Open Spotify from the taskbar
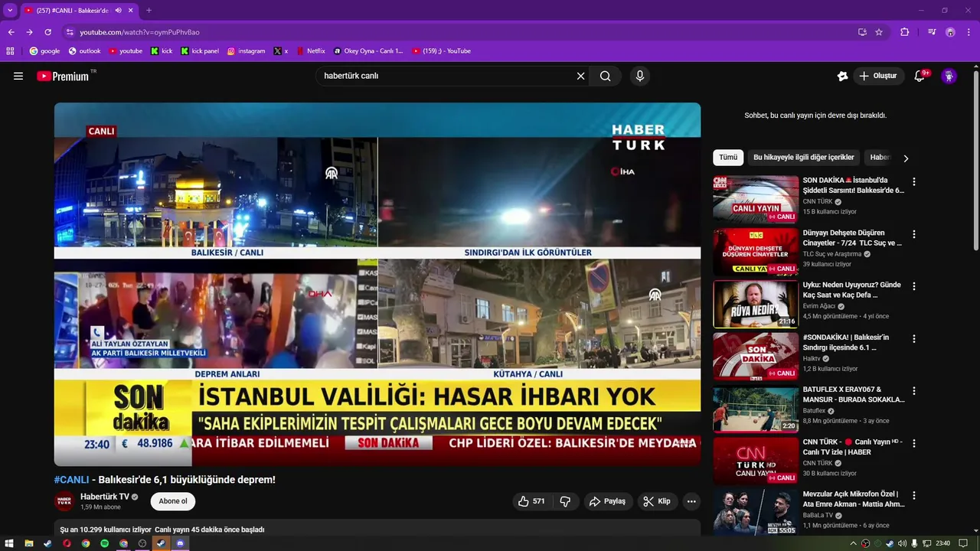 click(105, 543)
